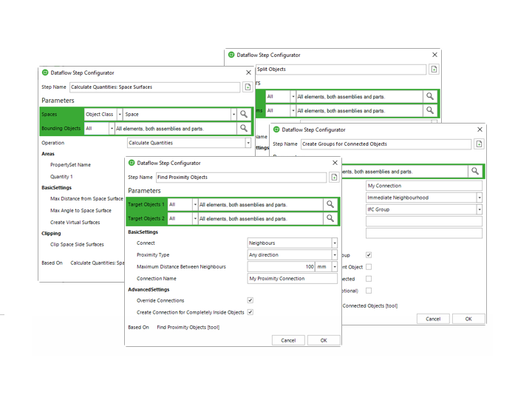Click Create Virtual Surfaces label

tap(75, 223)
